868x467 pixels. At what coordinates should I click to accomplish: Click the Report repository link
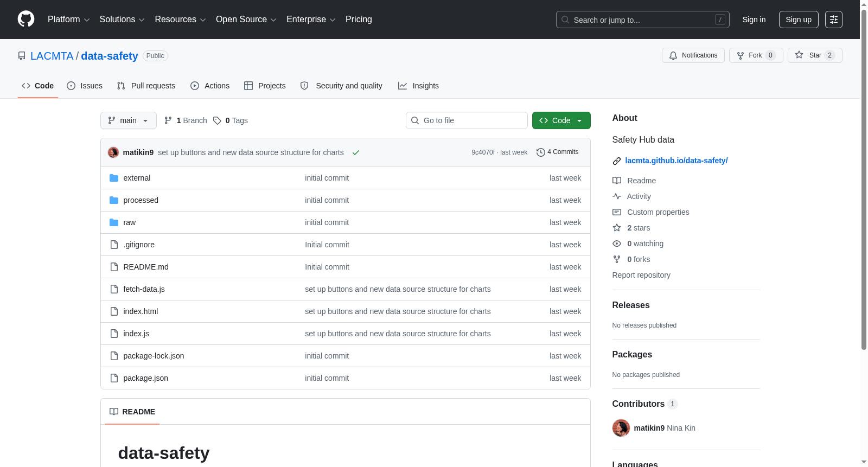pos(641,275)
